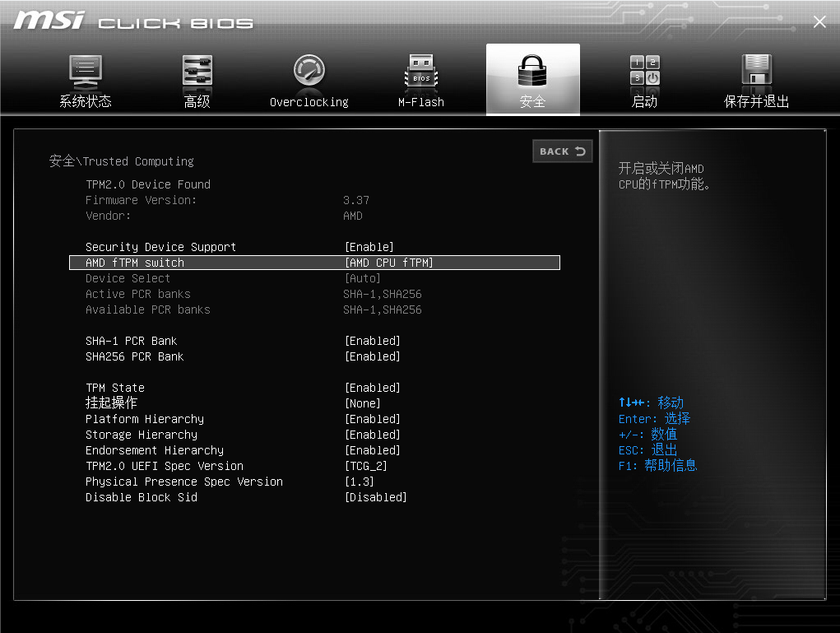Click the Available PCR banks SHA-1,SHA256 value
Screen dimensions: 840x633
click(x=383, y=310)
